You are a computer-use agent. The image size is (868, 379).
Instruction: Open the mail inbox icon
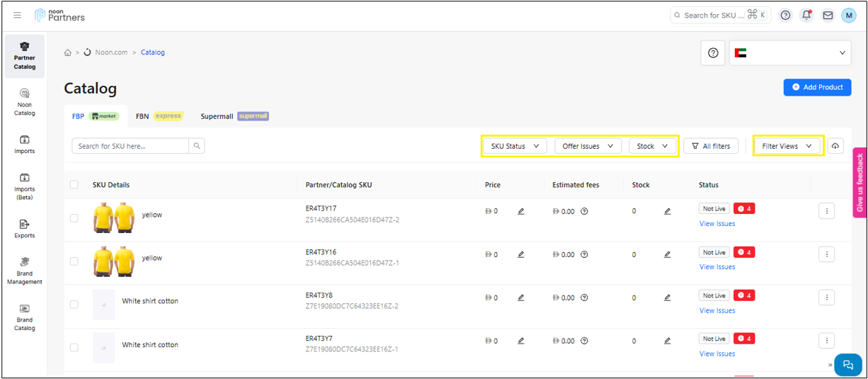click(x=827, y=15)
